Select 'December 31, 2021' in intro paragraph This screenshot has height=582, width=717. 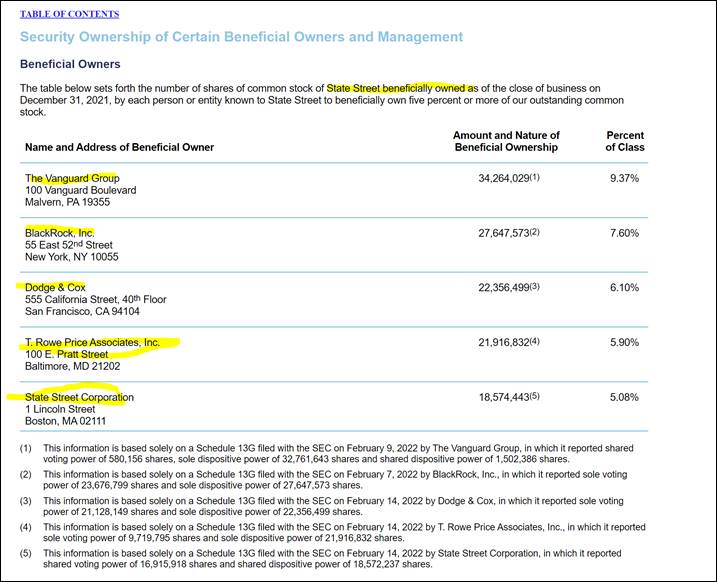(x=64, y=100)
